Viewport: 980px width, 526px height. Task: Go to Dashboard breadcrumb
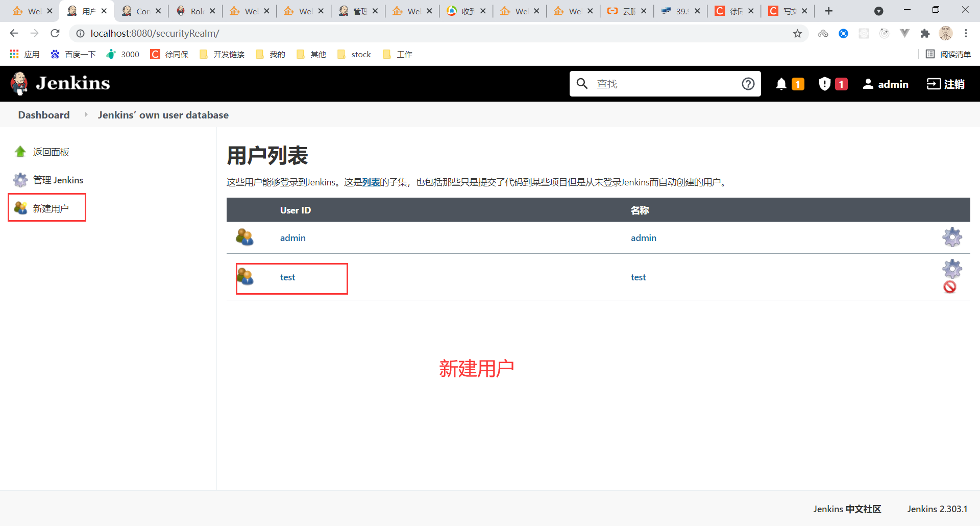pyautogui.click(x=44, y=115)
